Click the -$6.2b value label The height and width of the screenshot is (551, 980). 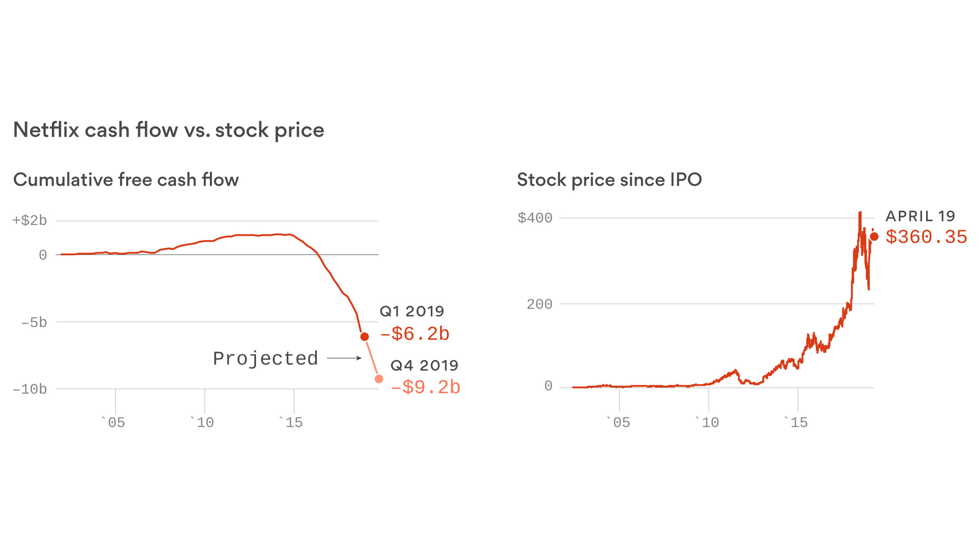(x=415, y=334)
